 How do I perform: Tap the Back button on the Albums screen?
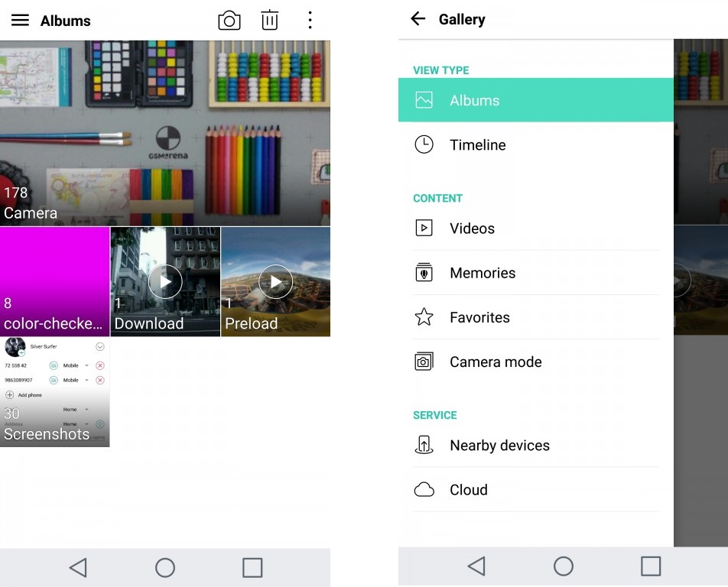(x=78, y=568)
